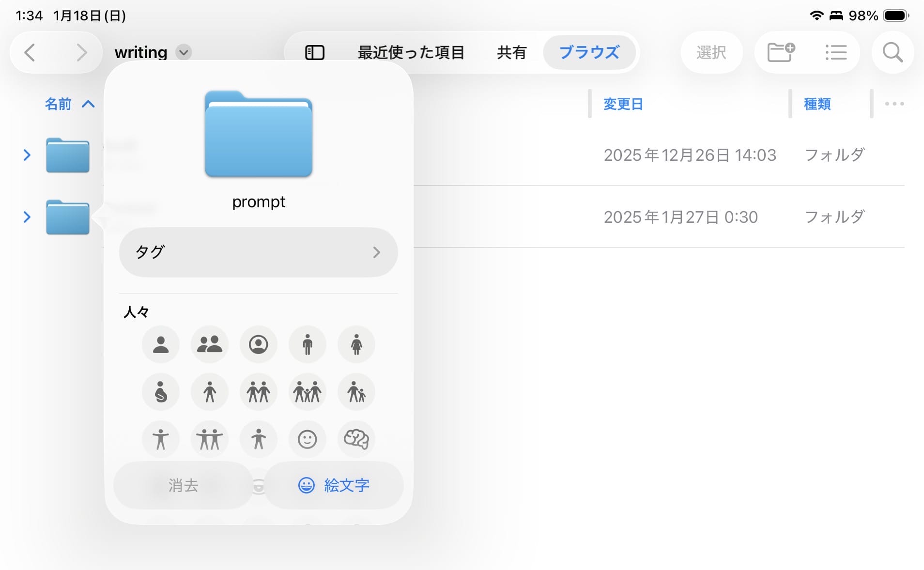Open the 最近使った項目 tab
The image size is (924, 570).
(x=412, y=52)
